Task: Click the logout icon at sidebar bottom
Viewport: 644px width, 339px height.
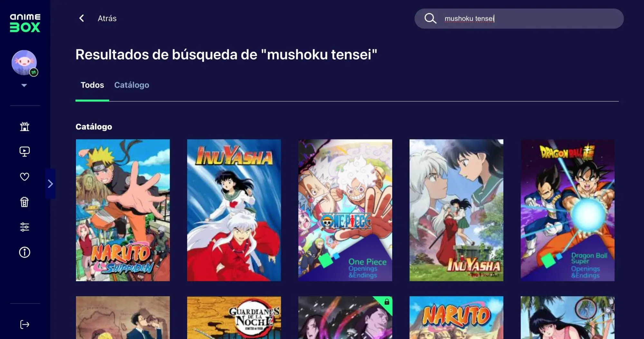Action: [x=24, y=324]
